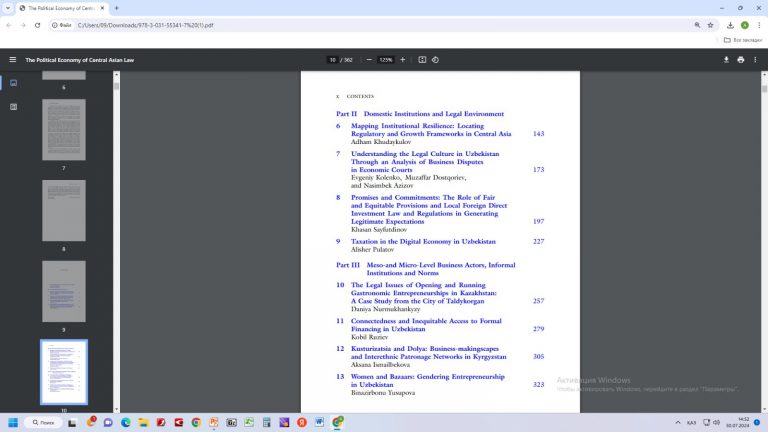This screenshot has width=768, height=432.
Task: Open PDF viewer more actions menu
Action: click(756, 60)
